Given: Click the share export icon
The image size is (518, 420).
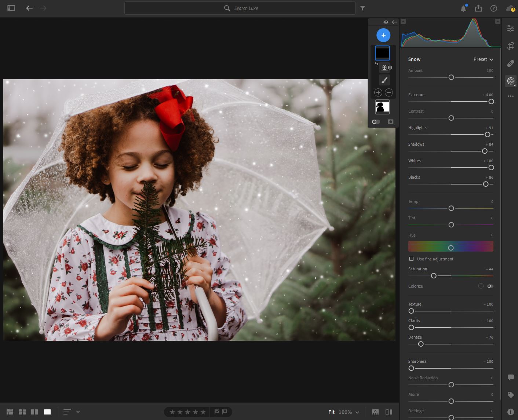Looking at the screenshot, I should click(x=478, y=8).
